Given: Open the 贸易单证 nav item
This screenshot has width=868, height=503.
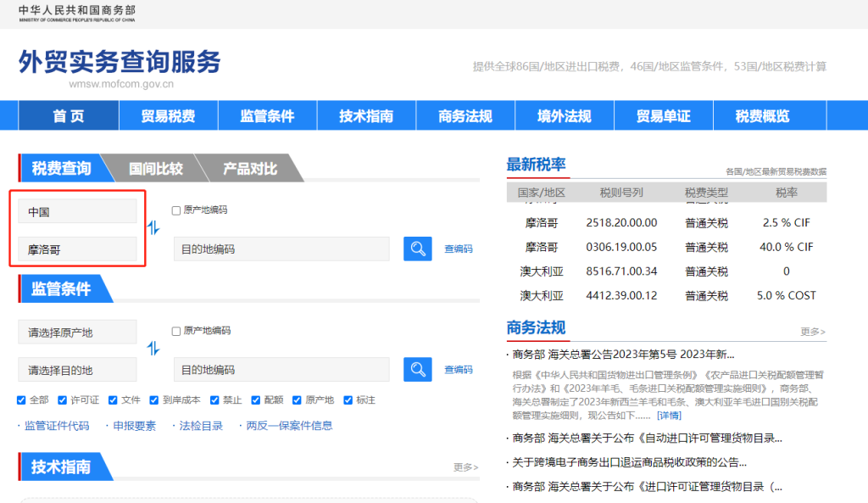Looking at the screenshot, I should [x=664, y=115].
